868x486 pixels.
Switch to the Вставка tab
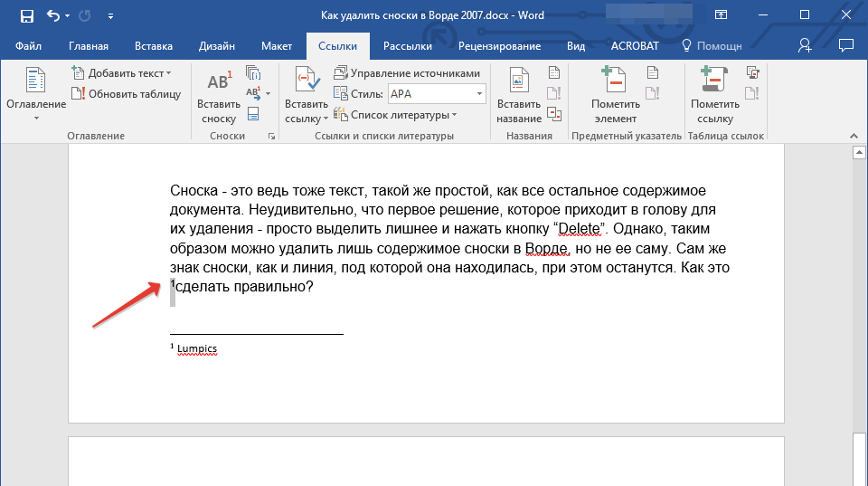point(154,45)
